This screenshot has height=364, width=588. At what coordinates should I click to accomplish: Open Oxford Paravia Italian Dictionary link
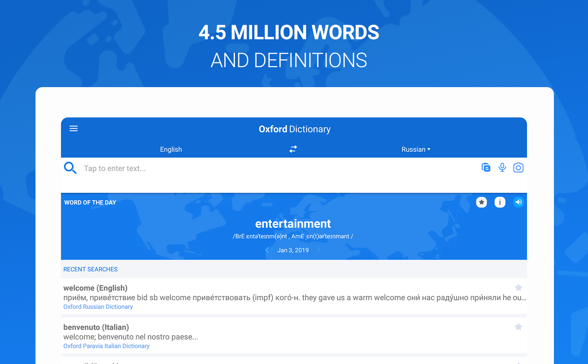pyautogui.click(x=106, y=346)
